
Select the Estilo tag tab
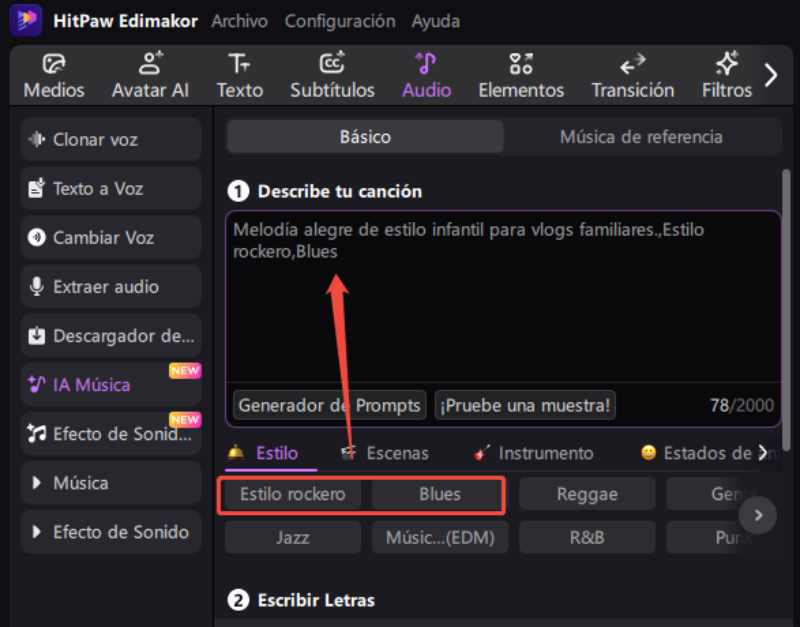[x=271, y=453]
